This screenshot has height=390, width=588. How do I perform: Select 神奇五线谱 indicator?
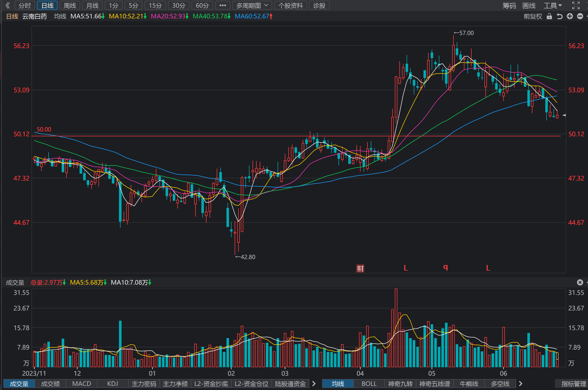[x=434, y=384]
